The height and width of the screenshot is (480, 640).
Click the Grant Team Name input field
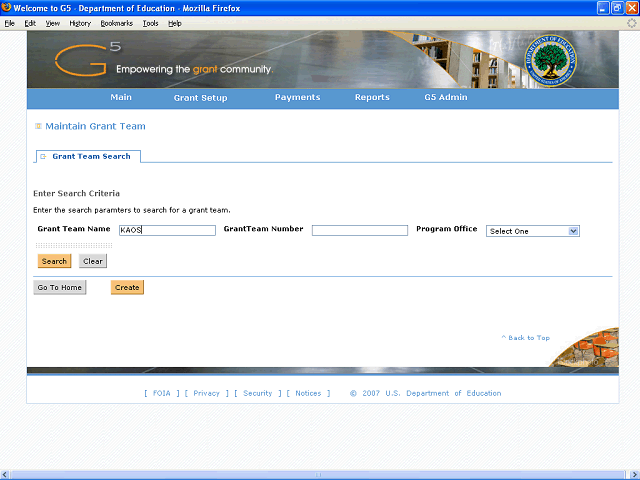tap(167, 230)
